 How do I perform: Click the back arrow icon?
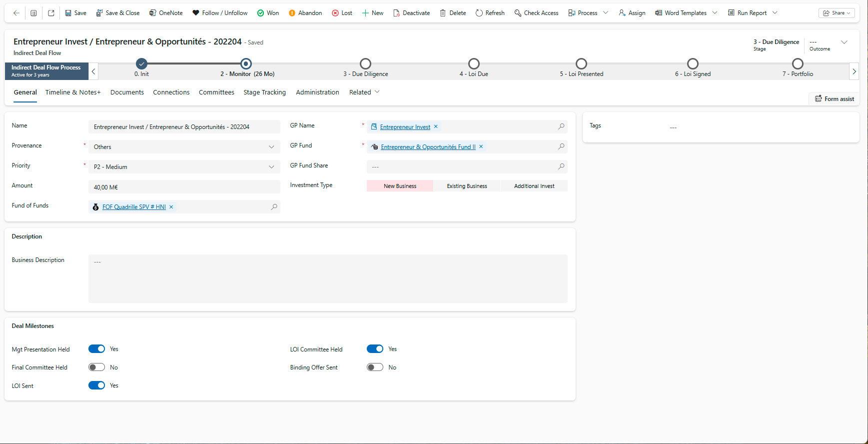(16, 13)
